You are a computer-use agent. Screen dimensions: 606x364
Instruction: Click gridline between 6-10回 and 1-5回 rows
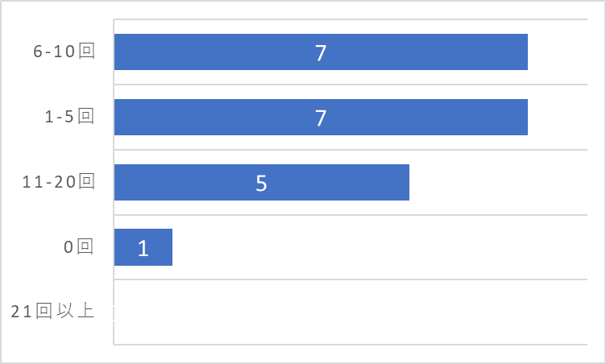pos(351,85)
